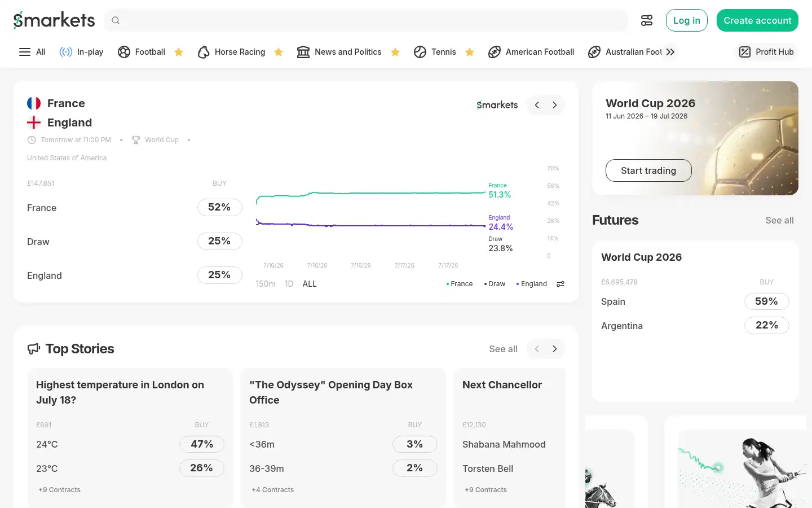Select the Tennis ball icon

420,52
